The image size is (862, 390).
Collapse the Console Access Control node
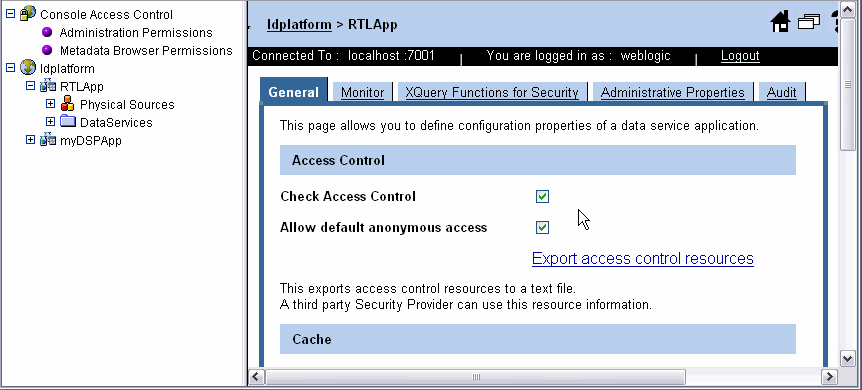tap(10, 14)
